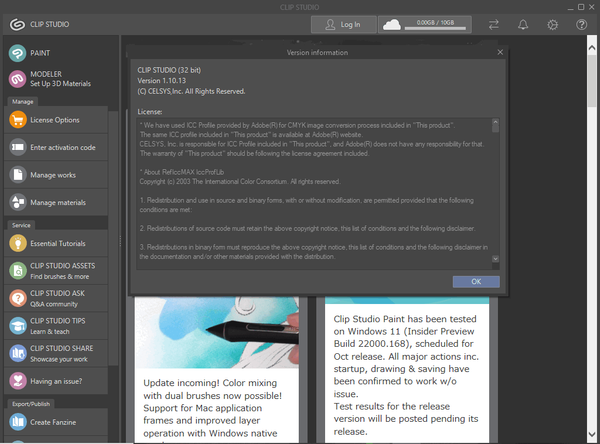Click the Clip Studio logo in the header
The image size is (600, 444).
(x=18, y=24)
